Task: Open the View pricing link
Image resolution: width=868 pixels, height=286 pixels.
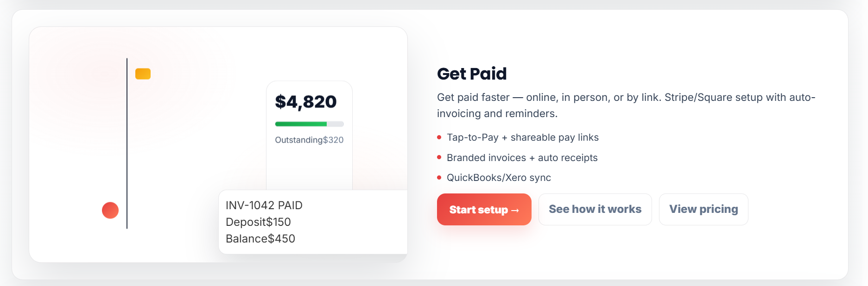Action: tap(703, 209)
